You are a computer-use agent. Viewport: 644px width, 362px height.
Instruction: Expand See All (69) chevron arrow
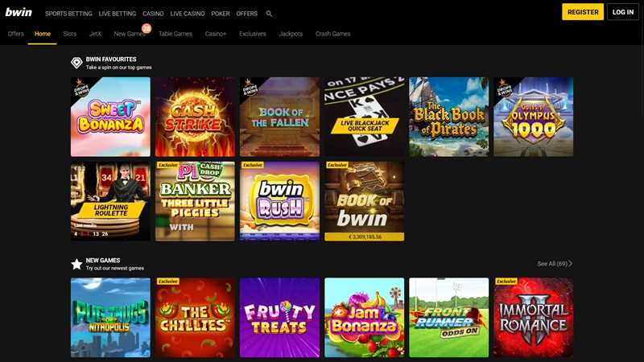pyautogui.click(x=570, y=264)
